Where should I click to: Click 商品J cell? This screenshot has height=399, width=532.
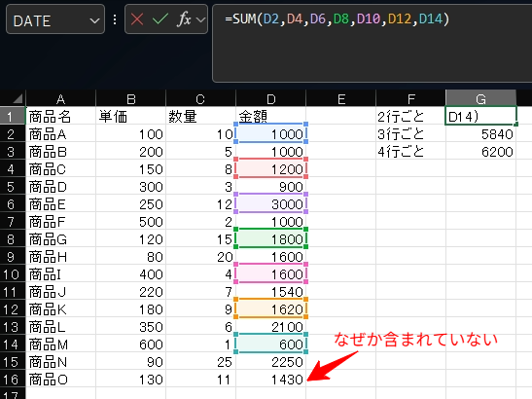60,292
